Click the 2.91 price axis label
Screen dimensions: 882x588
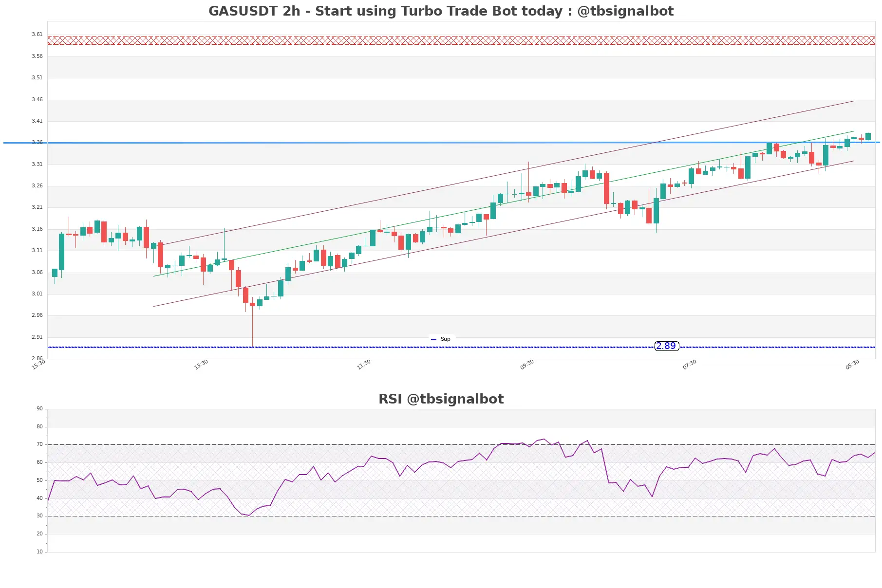click(37, 337)
